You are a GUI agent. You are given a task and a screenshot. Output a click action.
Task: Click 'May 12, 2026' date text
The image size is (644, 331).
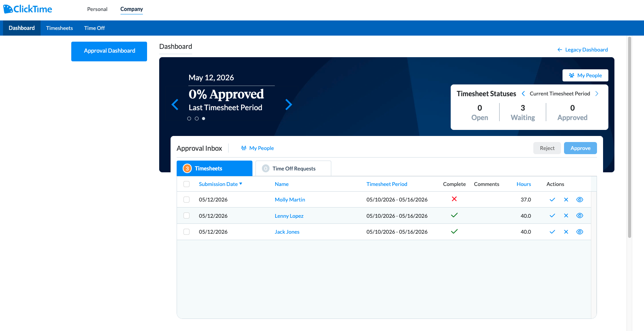(211, 78)
